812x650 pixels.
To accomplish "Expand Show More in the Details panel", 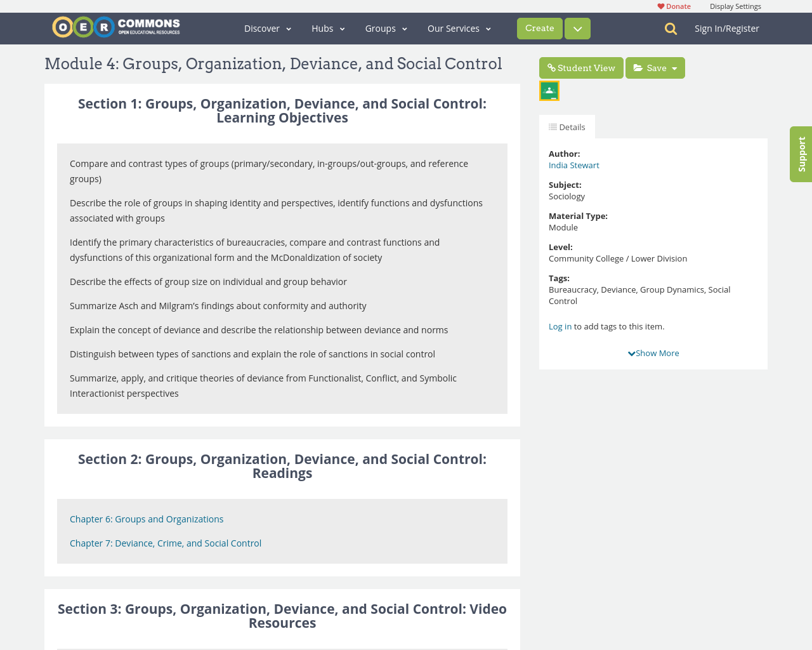I will click(x=653, y=352).
